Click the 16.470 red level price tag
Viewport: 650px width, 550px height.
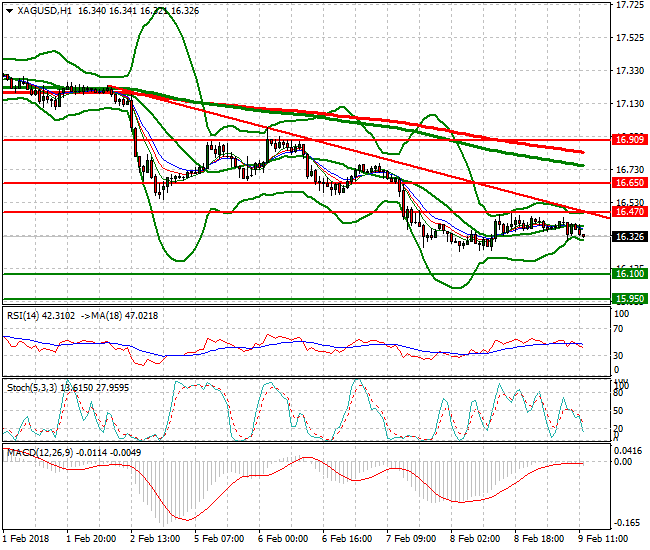tap(628, 213)
